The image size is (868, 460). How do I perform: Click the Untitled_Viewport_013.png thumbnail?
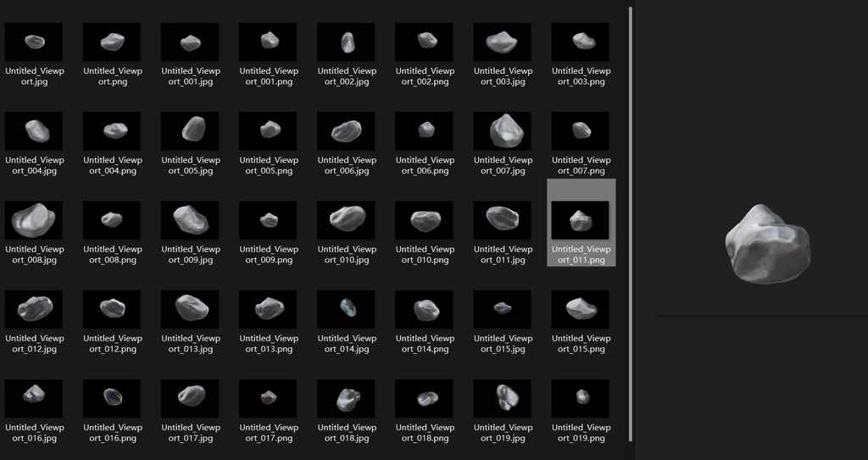pos(268,309)
